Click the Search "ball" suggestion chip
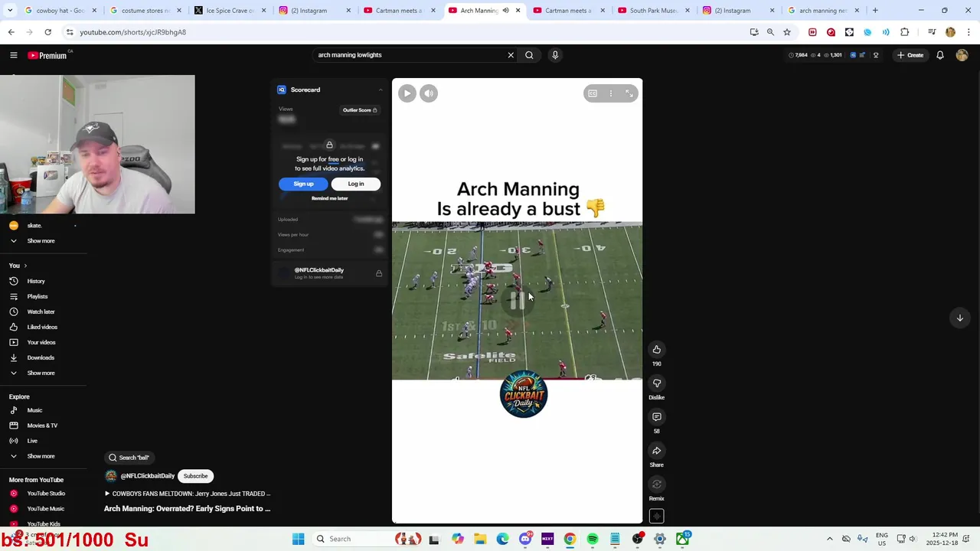This screenshot has height=551, width=980. (129, 458)
